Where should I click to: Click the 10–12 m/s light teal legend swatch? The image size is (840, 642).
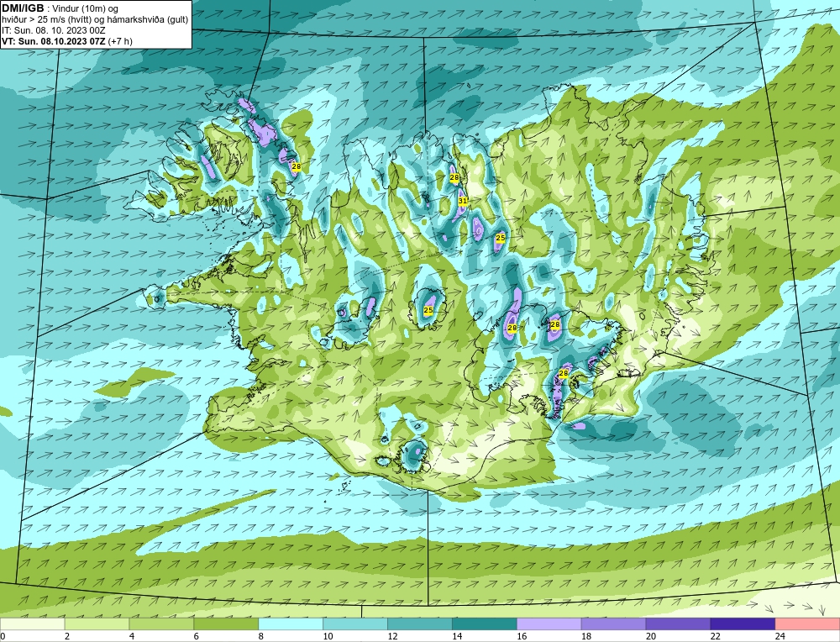click(355, 624)
